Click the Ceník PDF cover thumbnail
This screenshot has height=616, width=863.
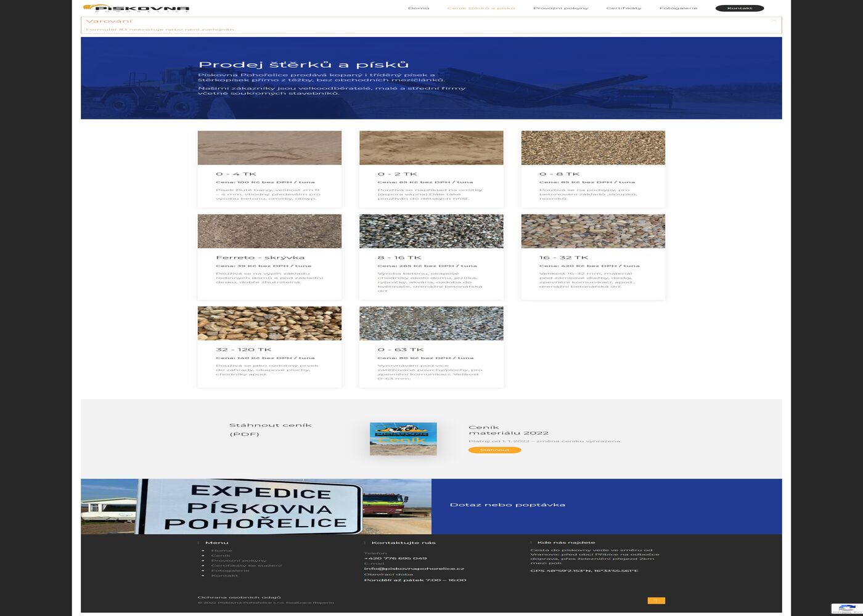coord(403,439)
